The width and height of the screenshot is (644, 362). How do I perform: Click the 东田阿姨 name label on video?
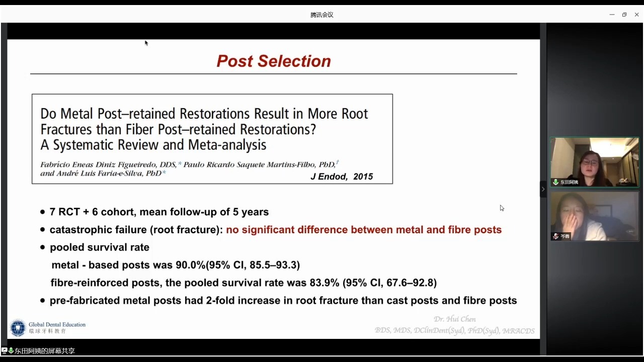point(569,182)
